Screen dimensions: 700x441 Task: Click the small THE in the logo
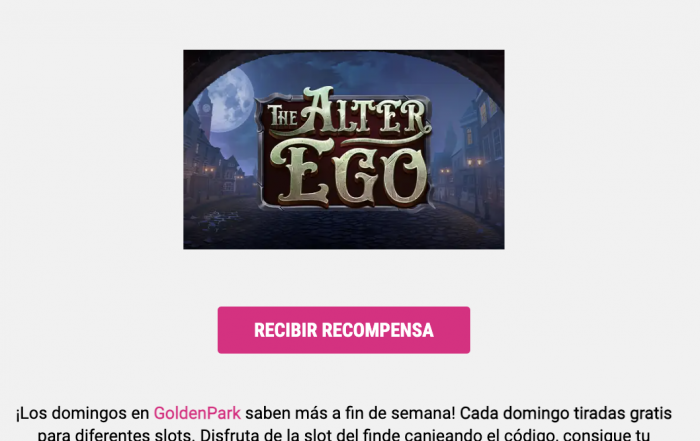coord(283,116)
